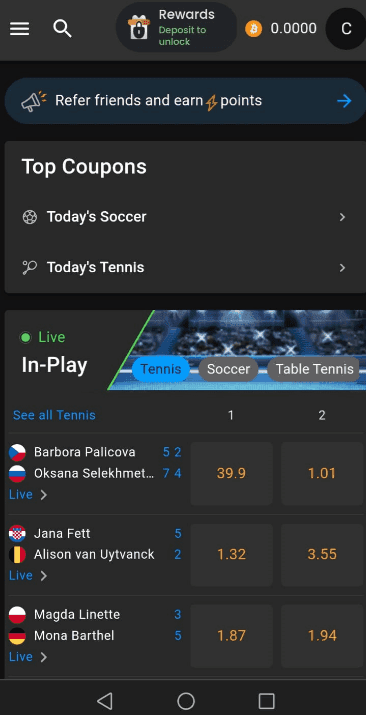
Task: Open Live details for Jana Fett match
Action: click(x=28, y=575)
